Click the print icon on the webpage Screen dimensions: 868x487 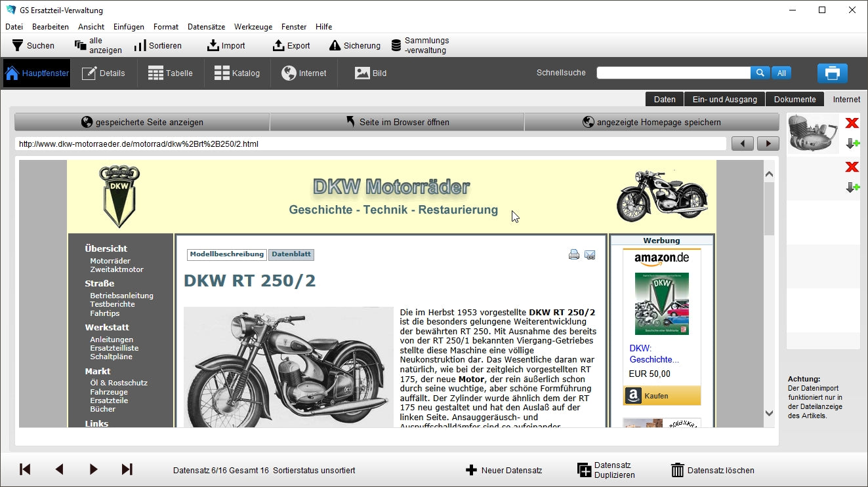click(x=574, y=255)
